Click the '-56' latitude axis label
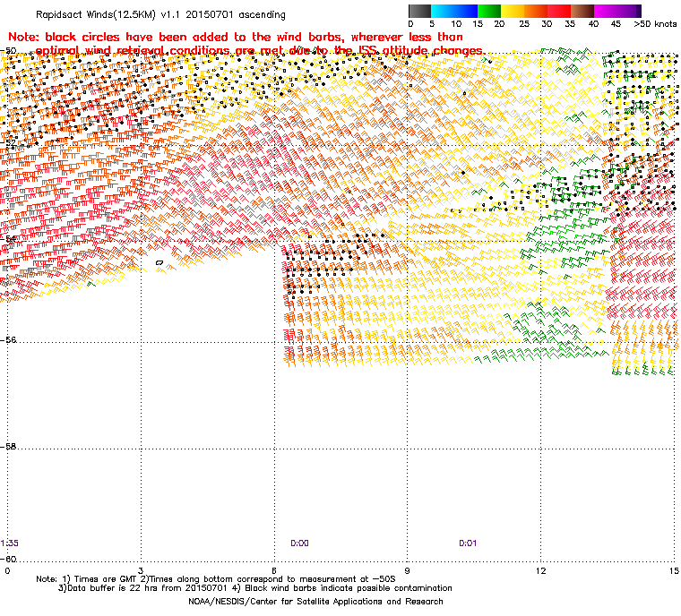 point(8,340)
